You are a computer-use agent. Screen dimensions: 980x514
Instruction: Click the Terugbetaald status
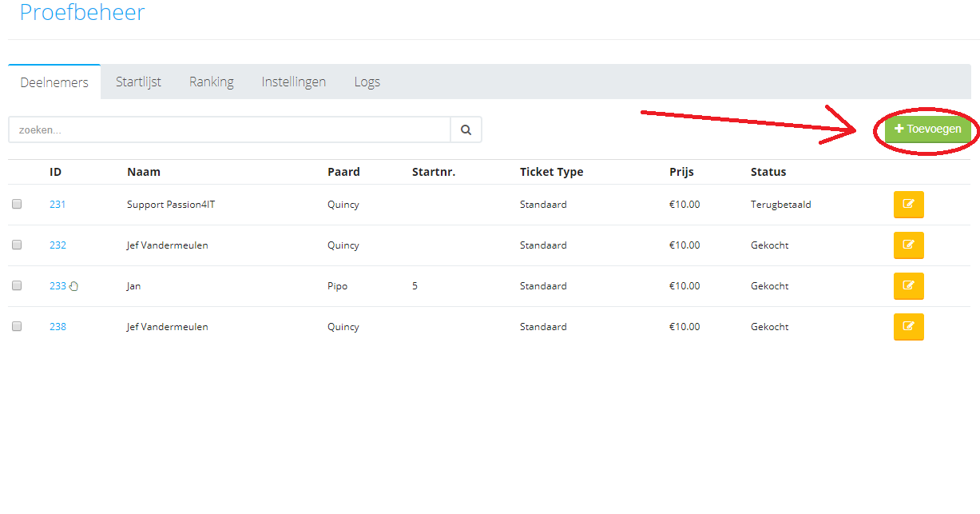tap(781, 205)
